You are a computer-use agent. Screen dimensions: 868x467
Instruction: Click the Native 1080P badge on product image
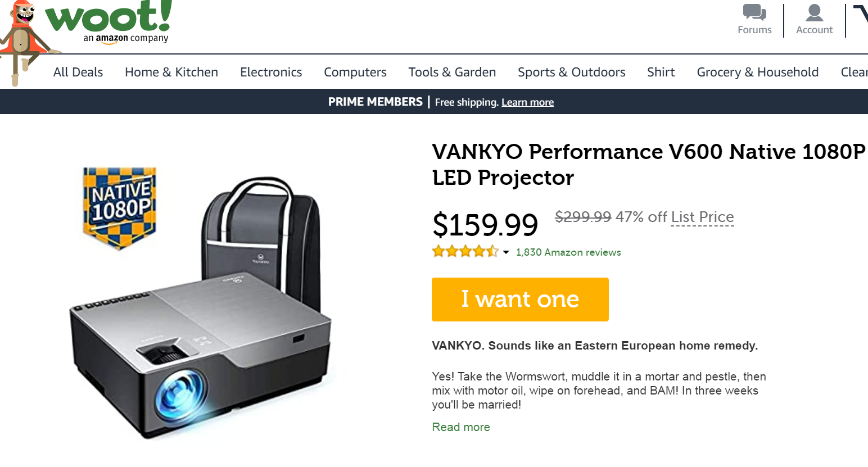pyautogui.click(x=120, y=207)
